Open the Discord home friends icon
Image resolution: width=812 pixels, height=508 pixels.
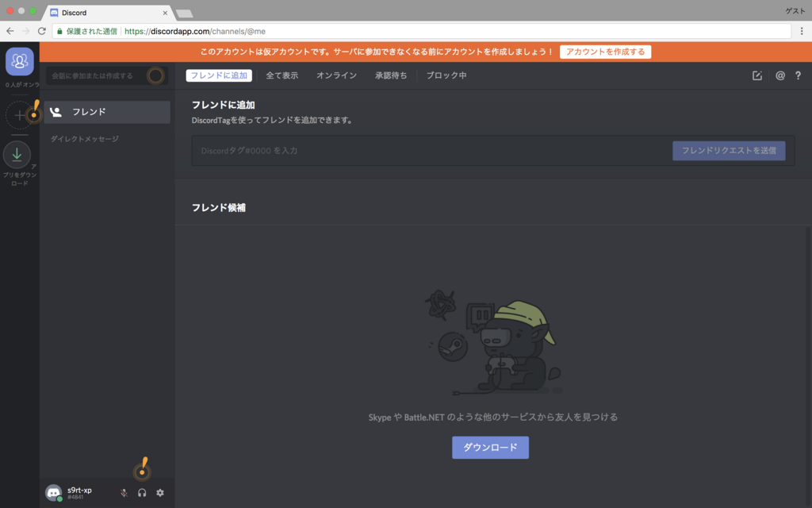coord(20,61)
